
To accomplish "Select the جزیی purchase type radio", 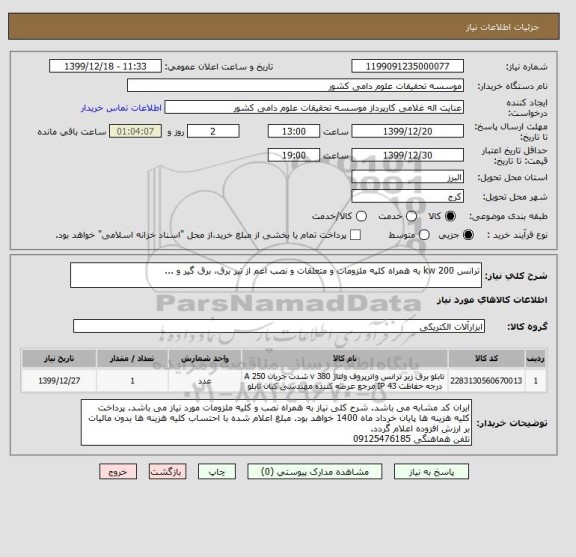I will coord(468,235).
